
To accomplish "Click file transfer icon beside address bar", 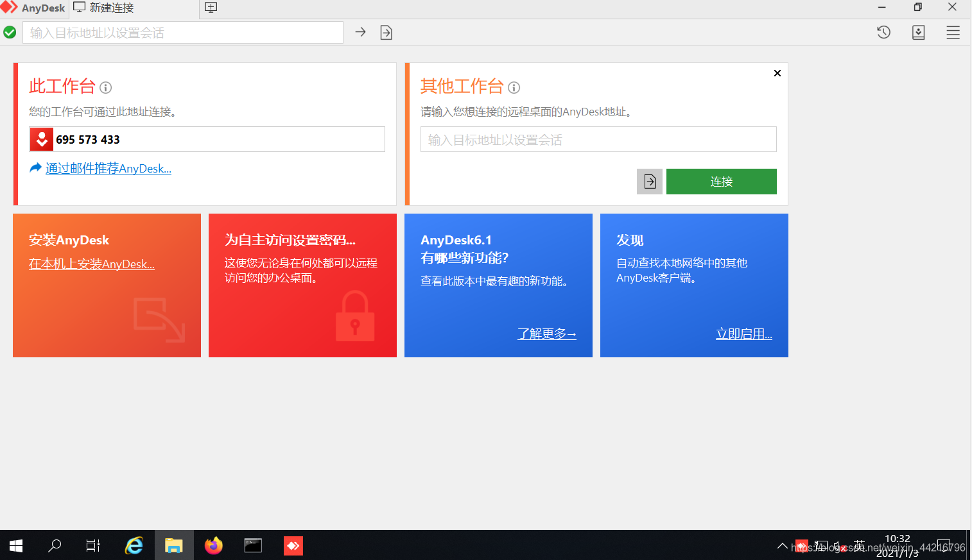I will (386, 32).
